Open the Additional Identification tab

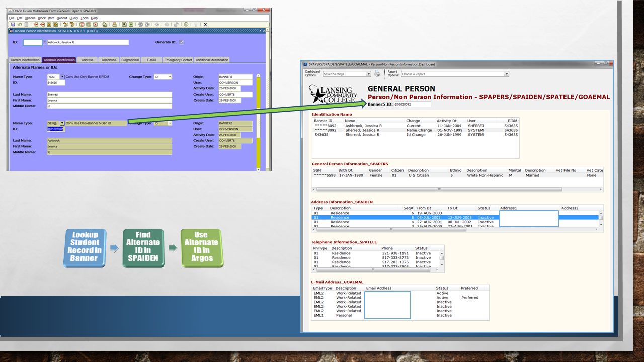pyautogui.click(x=212, y=60)
